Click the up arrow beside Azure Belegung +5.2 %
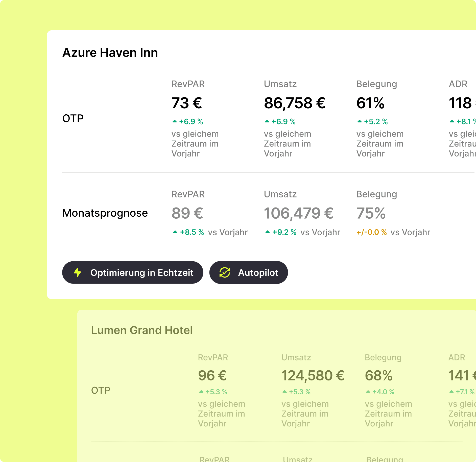The width and height of the screenshot is (476, 462). [360, 121]
